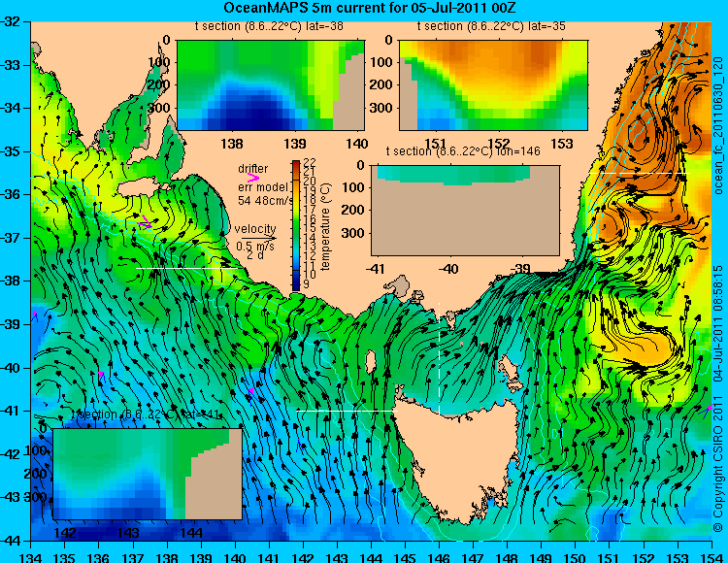Click the temperature color bar legend
This screenshot has height=563, width=728.
coord(296,225)
